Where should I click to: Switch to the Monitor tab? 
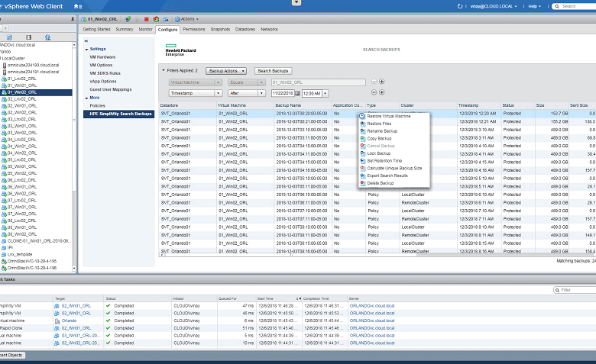click(146, 29)
